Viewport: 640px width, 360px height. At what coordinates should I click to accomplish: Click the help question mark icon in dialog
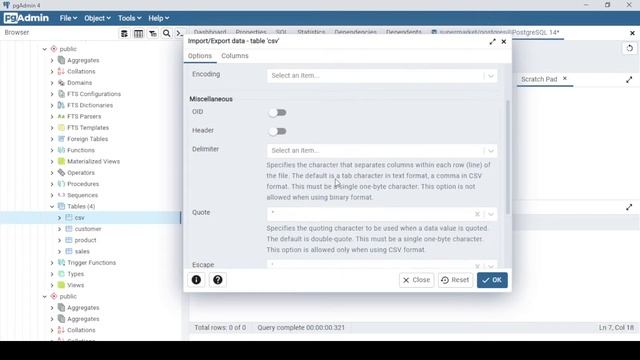(218, 280)
